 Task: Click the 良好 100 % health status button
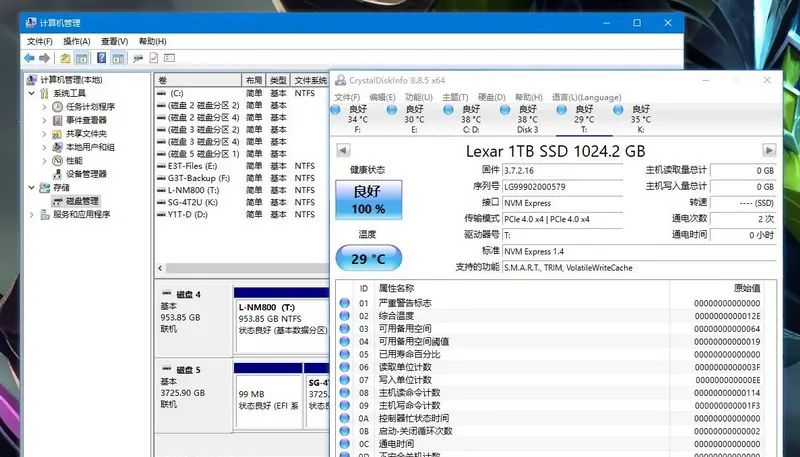pos(368,200)
